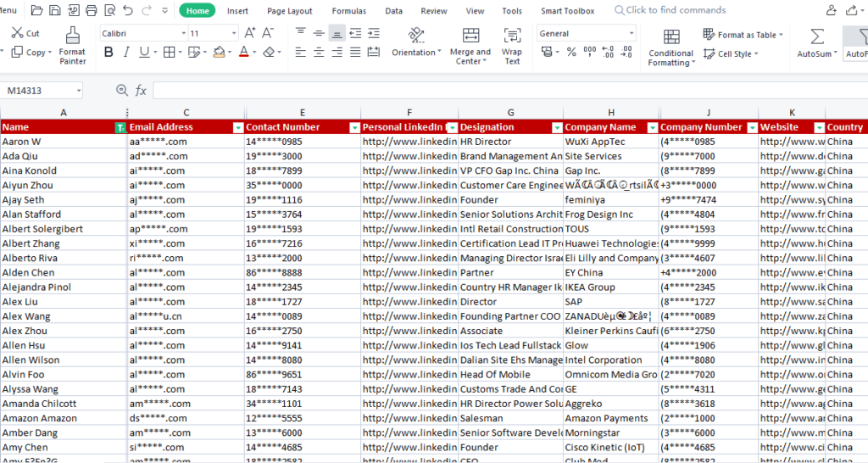Open the Smart Toolbox tab

point(567,10)
